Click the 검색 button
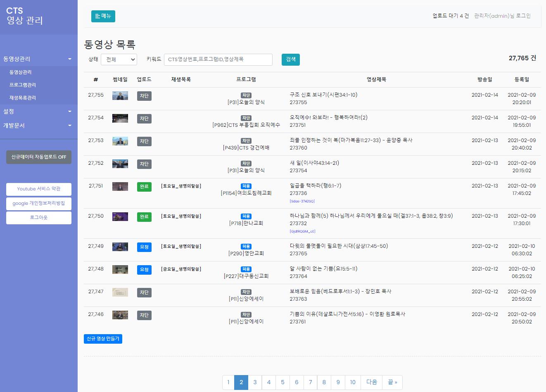 click(291, 59)
